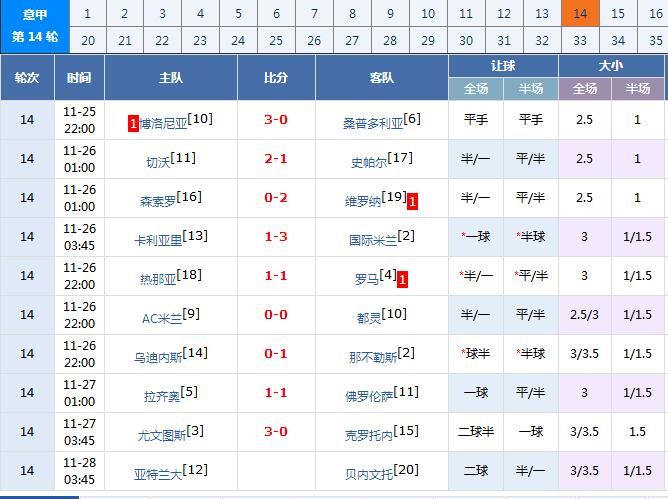The width and height of the screenshot is (668, 499).
Task: Open 佛罗伦萨 team link
Action: pyautogui.click(x=369, y=396)
